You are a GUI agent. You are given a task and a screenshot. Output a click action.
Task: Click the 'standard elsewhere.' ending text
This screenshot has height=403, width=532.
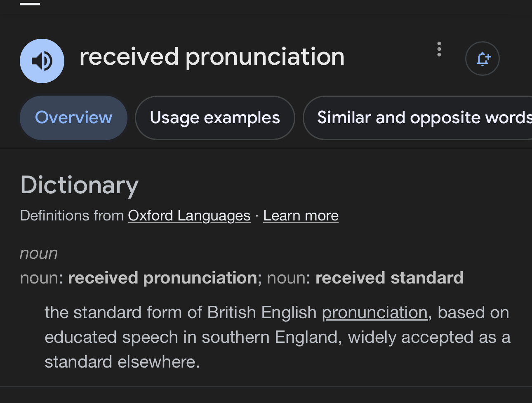pos(122,362)
